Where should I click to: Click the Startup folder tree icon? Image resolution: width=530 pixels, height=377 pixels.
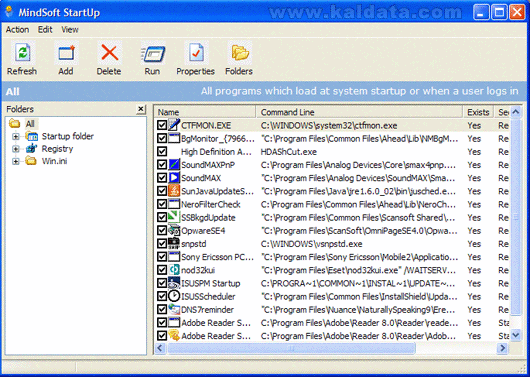(x=32, y=136)
